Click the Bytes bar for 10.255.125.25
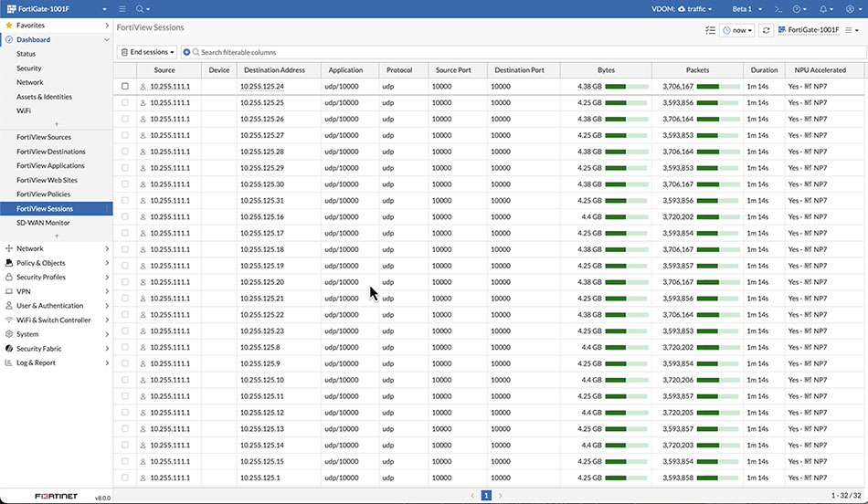The width and height of the screenshot is (868, 504). 626,103
